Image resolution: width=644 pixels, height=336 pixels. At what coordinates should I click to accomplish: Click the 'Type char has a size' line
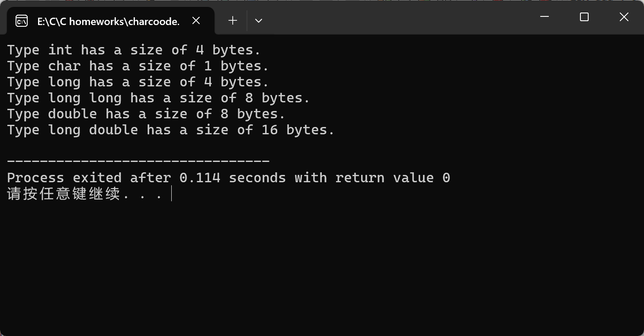click(x=138, y=66)
